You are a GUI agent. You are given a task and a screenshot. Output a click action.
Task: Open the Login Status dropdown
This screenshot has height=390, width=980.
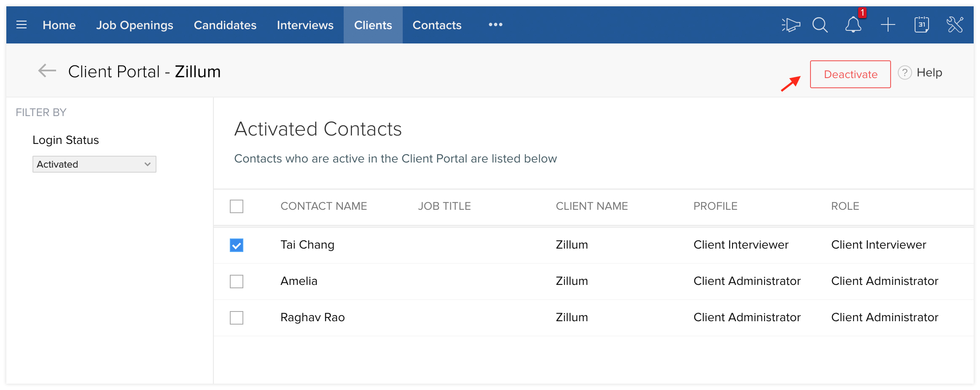point(94,164)
